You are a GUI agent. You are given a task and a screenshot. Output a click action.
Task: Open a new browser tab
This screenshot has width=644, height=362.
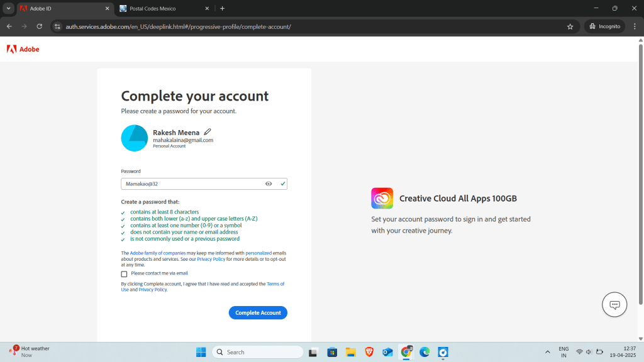pyautogui.click(x=222, y=8)
